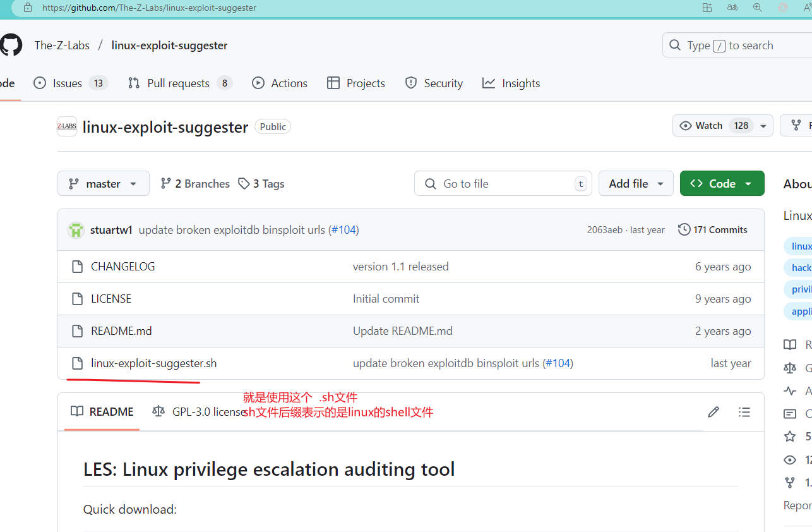The image size is (812, 532).
Task: Click the file icon beside README.md
Action: pos(77,331)
